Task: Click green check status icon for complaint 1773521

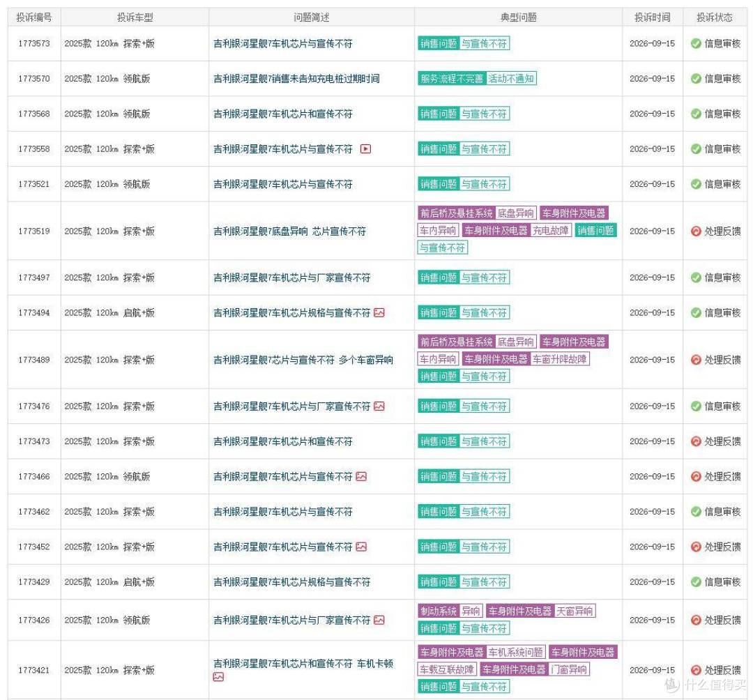Action: (696, 184)
